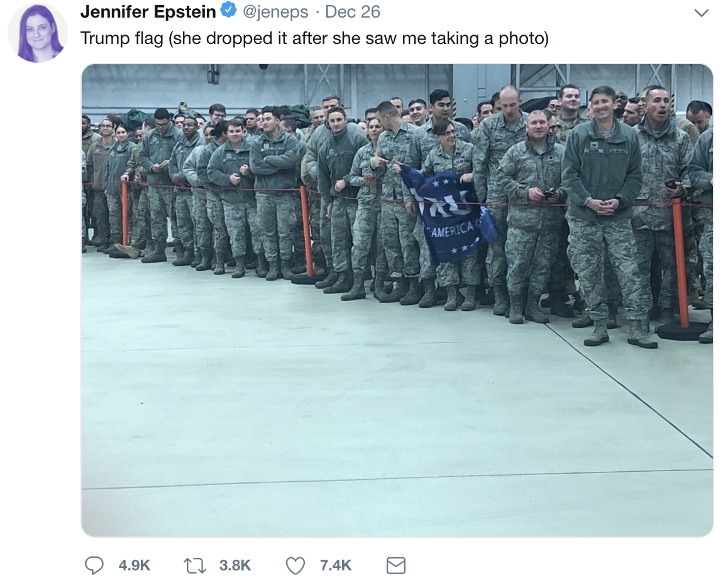Click the @jeneps handle
The height and width of the screenshot is (588, 728).
275,11
